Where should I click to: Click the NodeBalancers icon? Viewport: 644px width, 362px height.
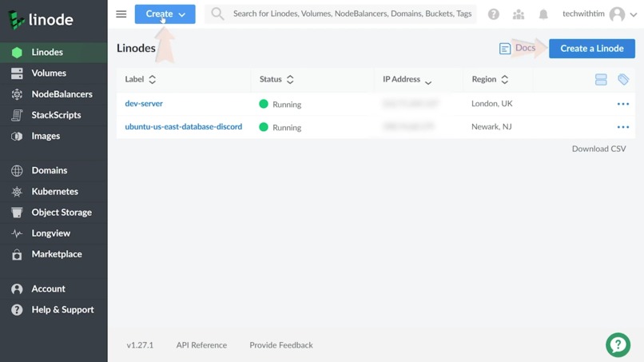point(17,94)
